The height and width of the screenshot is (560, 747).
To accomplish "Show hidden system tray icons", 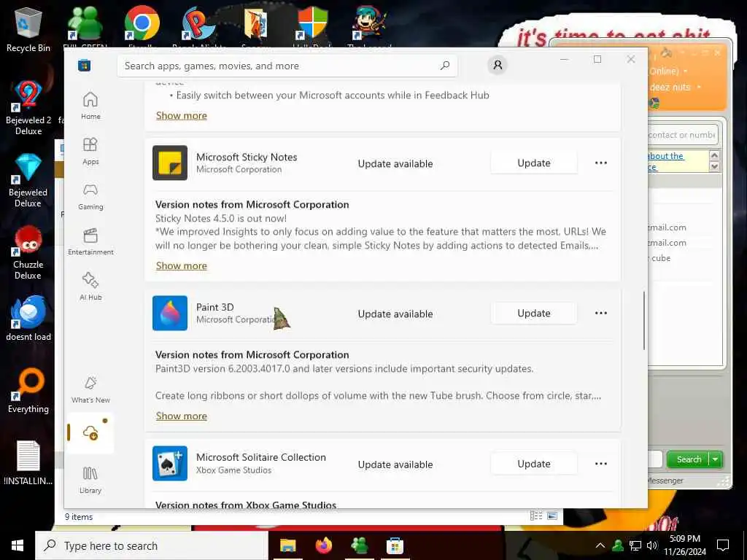I will coord(600,545).
